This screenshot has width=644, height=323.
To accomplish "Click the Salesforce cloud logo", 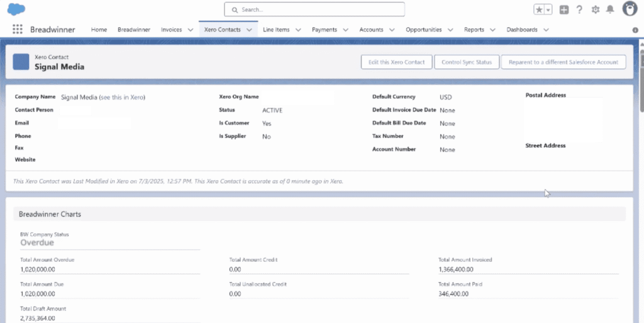I will [16, 9].
